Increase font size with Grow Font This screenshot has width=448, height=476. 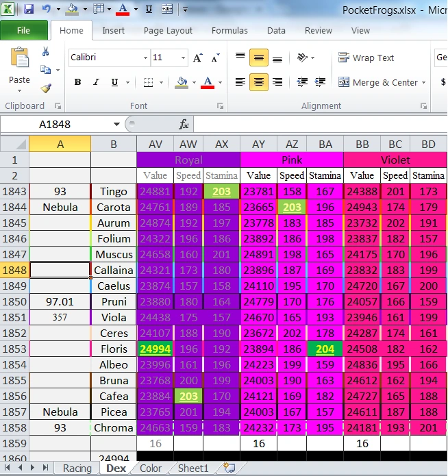[198, 58]
